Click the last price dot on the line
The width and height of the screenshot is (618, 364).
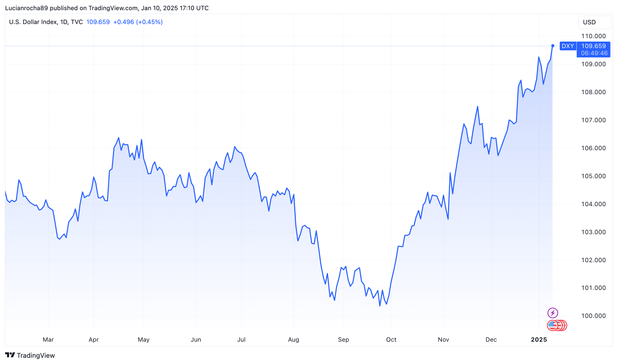pyautogui.click(x=553, y=46)
